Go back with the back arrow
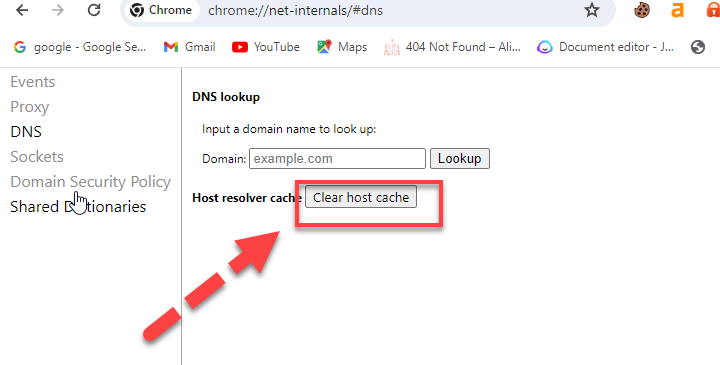The image size is (720, 365). [22, 10]
